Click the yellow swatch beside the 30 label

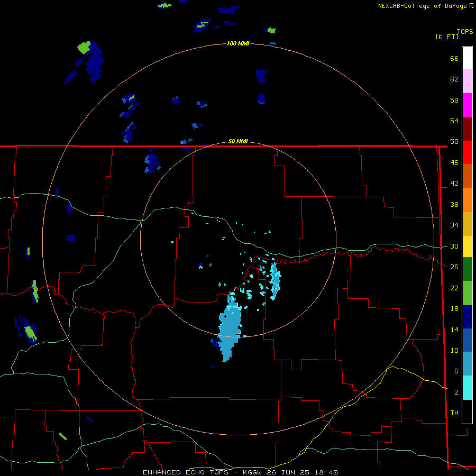click(x=467, y=246)
